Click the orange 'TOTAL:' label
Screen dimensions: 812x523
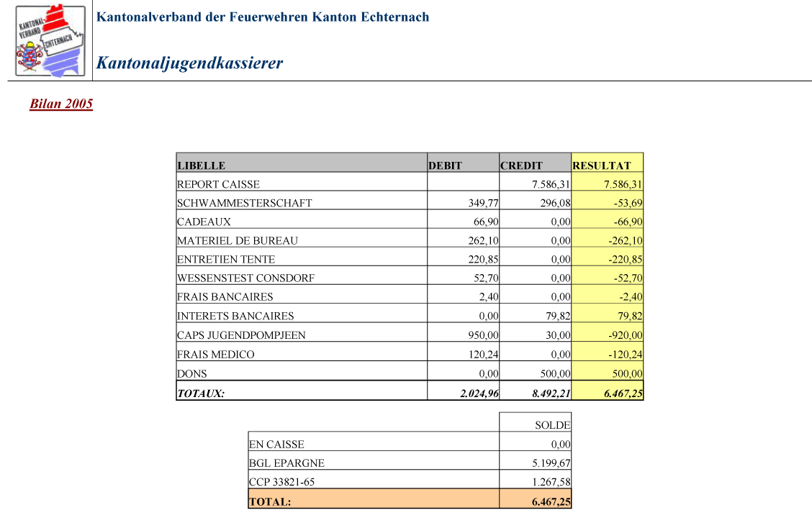270,502
